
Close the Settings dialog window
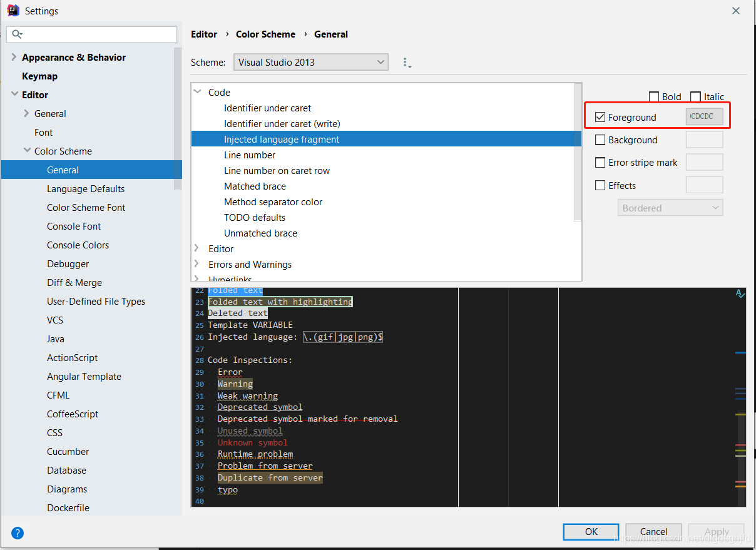coord(736,11)
